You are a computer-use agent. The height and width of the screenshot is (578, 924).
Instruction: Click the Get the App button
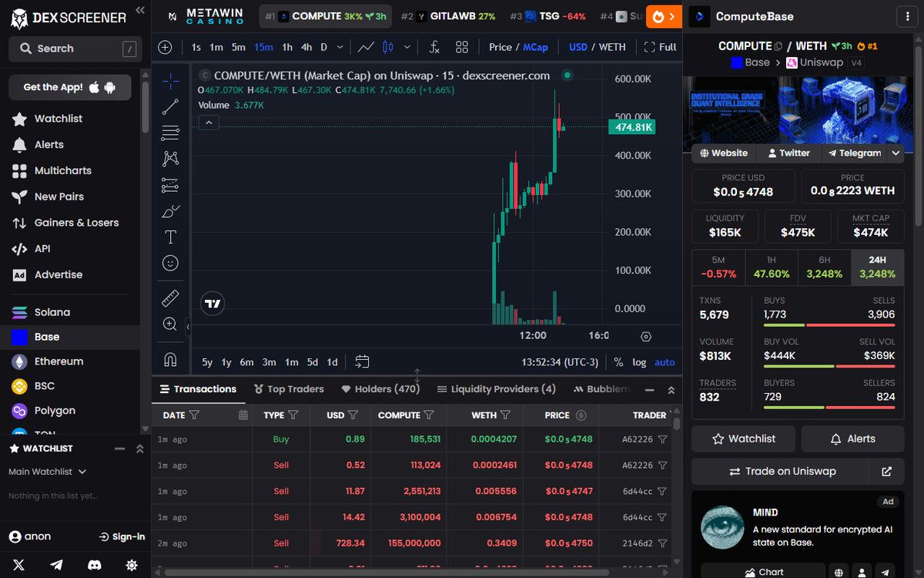70,87
